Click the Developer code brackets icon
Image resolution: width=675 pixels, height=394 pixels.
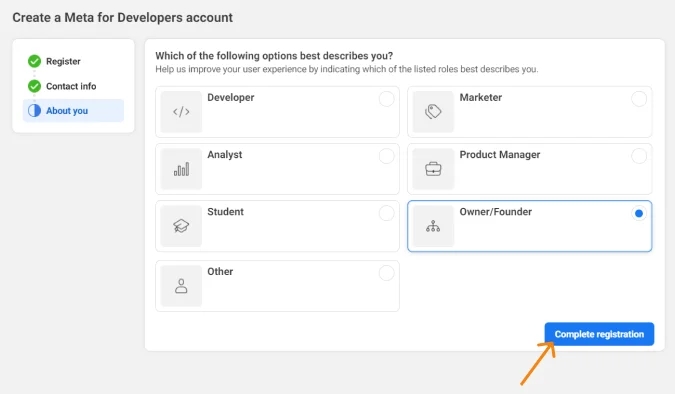point(181,112)
